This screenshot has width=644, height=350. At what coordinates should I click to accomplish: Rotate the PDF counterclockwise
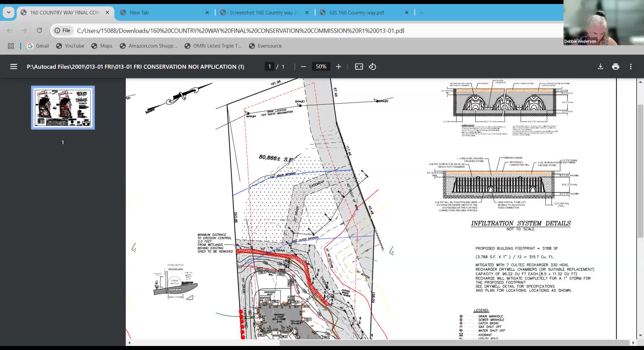tap(372, 67)
